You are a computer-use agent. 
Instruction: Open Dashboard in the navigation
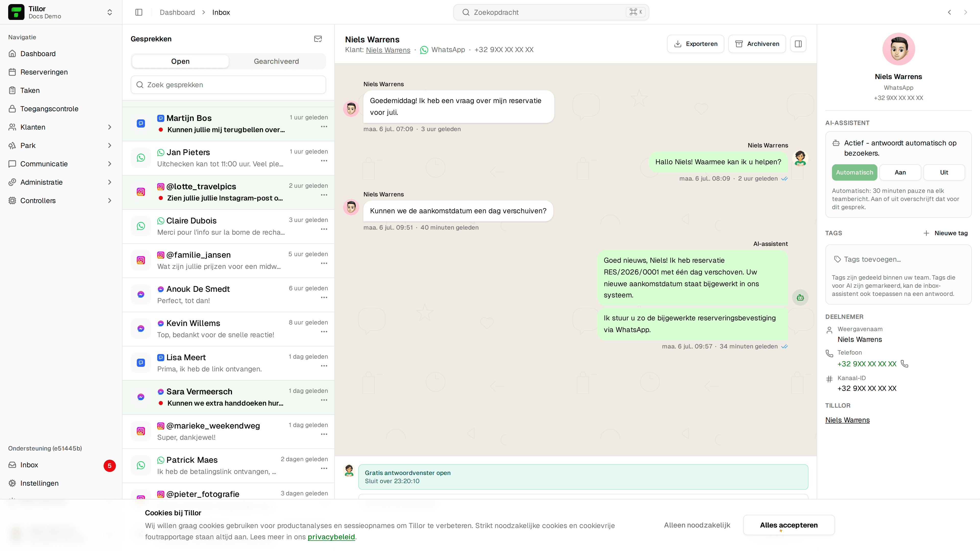(x=61, y=54)
